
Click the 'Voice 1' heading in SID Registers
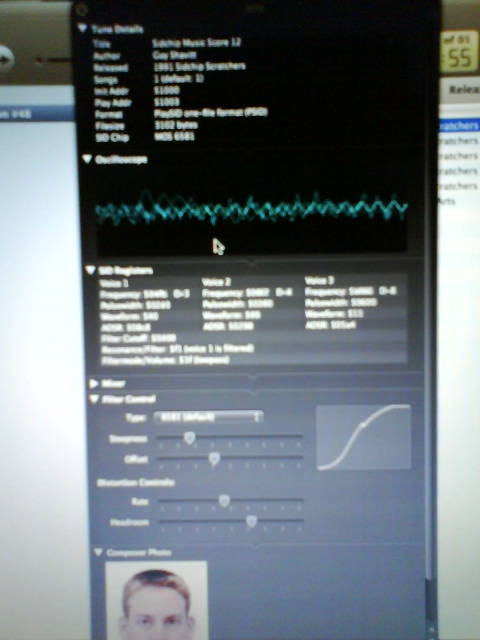tap(114, 283)
